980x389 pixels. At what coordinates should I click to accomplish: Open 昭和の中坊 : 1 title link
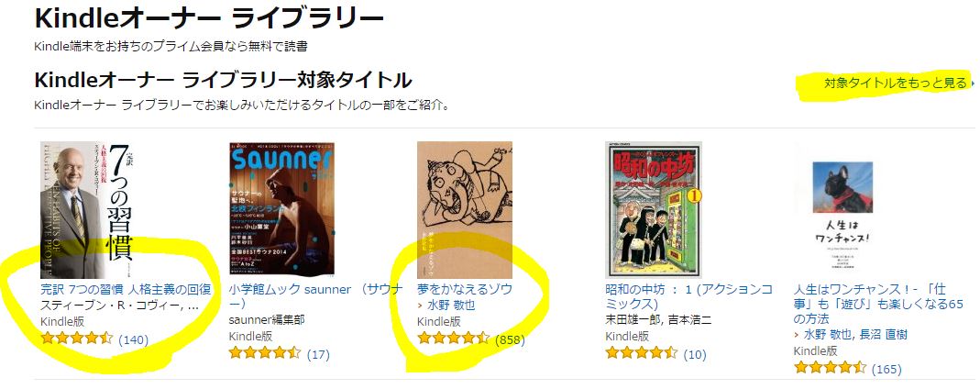[x=688, y=296]
